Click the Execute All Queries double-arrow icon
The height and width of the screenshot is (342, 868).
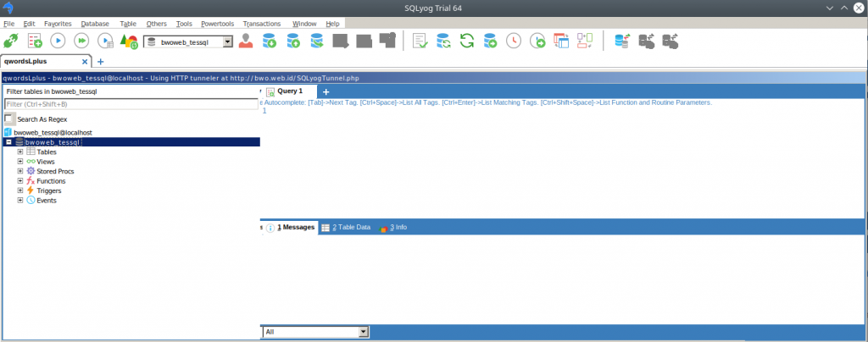pyautogui.click(x=82, y=41)
